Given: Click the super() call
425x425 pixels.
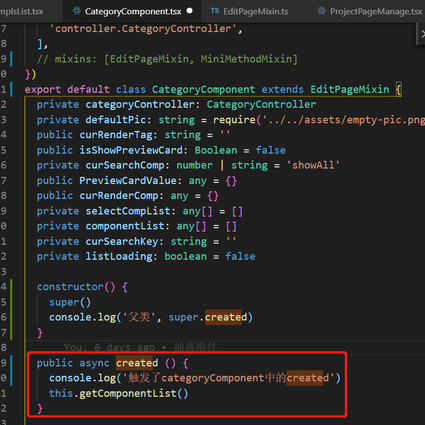Looking at the screenshot, I should click(70, 302).
